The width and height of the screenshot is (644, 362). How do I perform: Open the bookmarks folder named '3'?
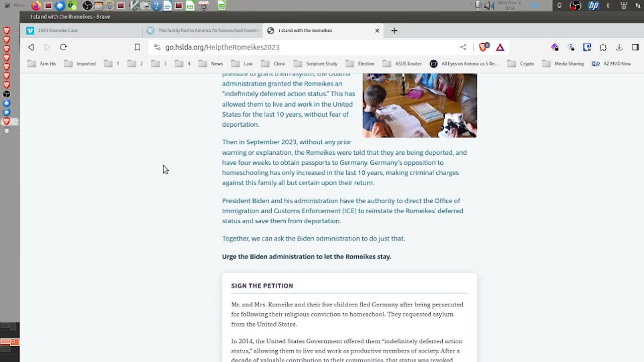[x=159, y=64]
